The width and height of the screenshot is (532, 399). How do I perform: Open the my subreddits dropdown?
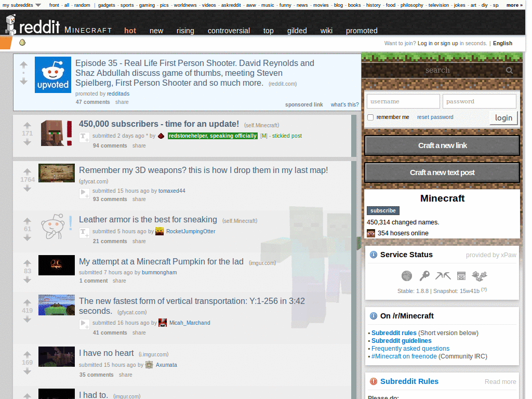(x=22, y=5)
